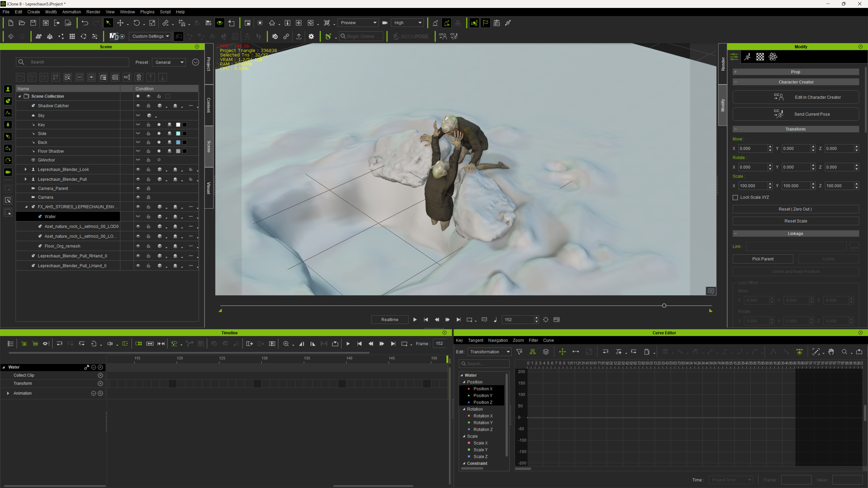Click the Reset Scale button

point(796,221)
